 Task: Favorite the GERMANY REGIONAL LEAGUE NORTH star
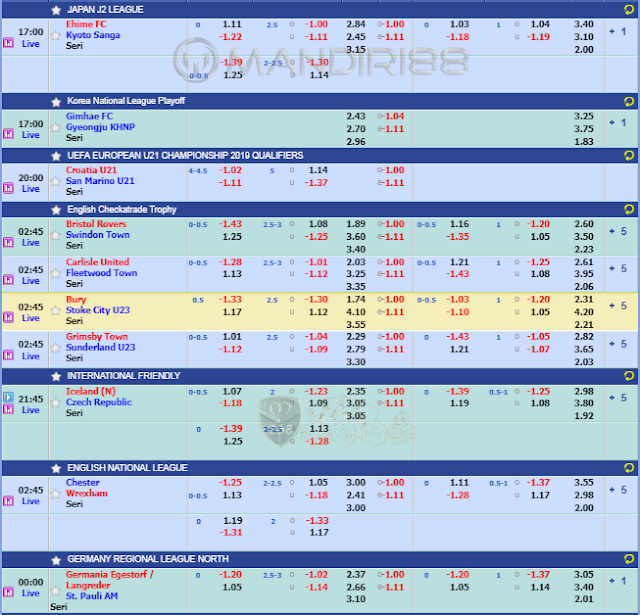pos(56,560)
